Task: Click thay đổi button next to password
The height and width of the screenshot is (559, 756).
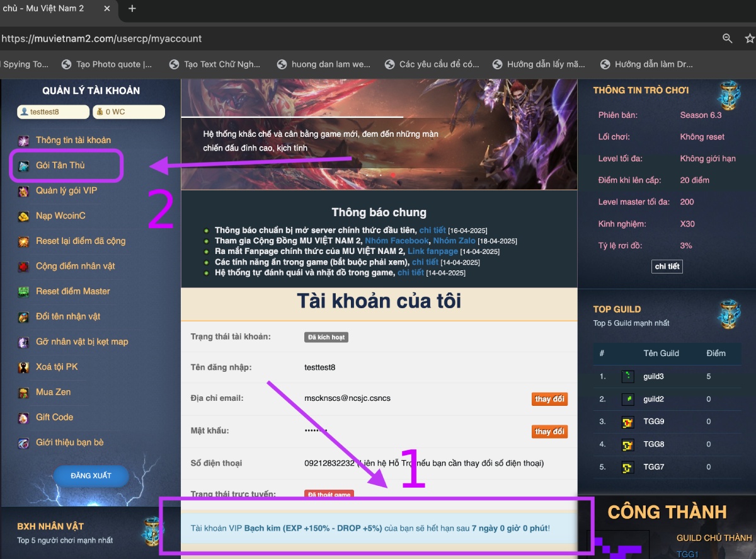Action: (549, 432)
